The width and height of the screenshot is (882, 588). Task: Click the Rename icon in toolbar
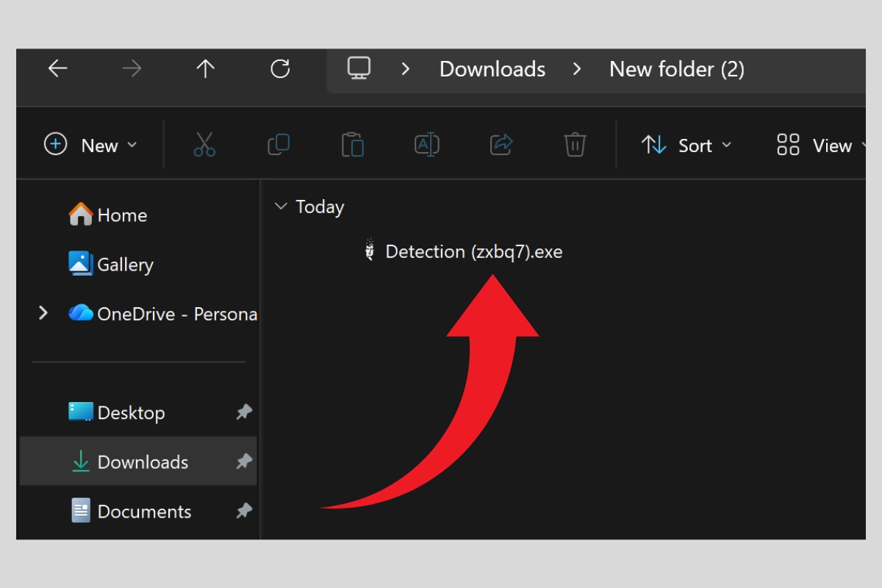tap(427, 145)
